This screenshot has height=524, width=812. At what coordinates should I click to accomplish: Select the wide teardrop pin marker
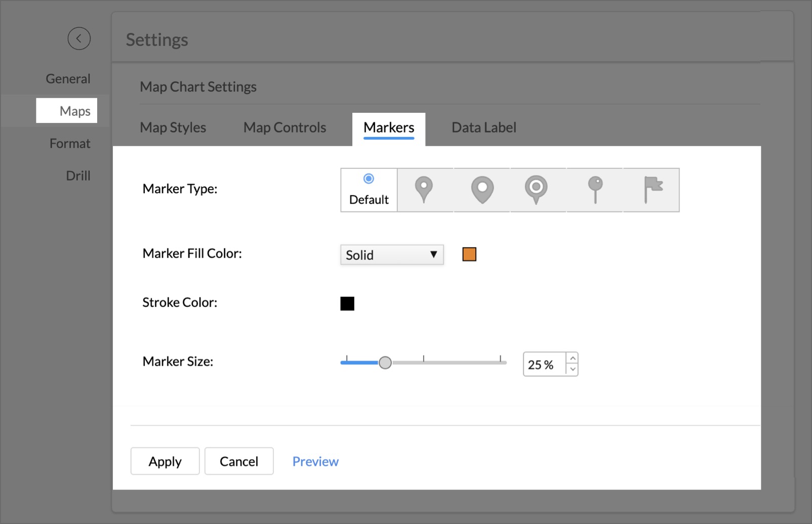[482, 190]
